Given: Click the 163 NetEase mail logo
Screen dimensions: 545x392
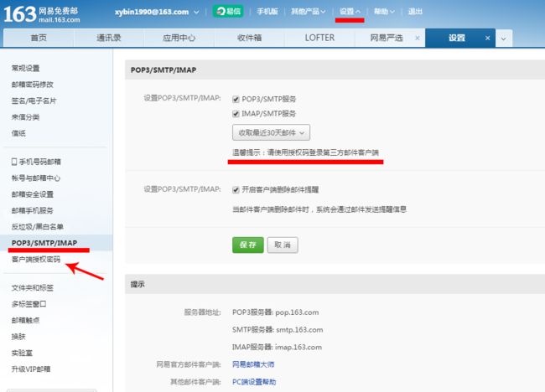Looking at the screenshot, I should tap(42, 14).
